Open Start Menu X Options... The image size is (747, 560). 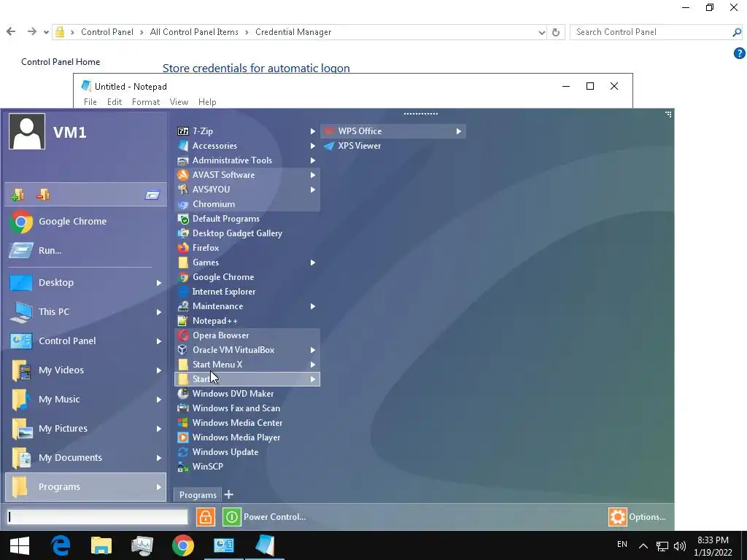pyautogui.click(x=638, y=517)
